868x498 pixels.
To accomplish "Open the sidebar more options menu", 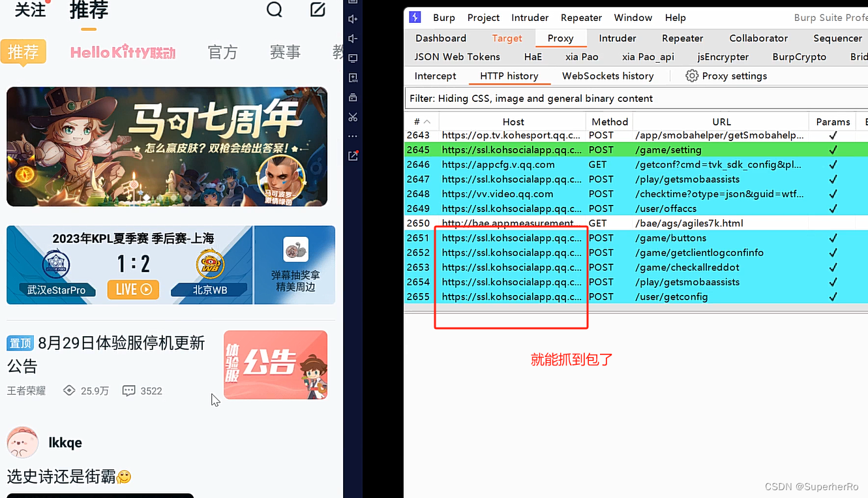I will tap(353, 136).
